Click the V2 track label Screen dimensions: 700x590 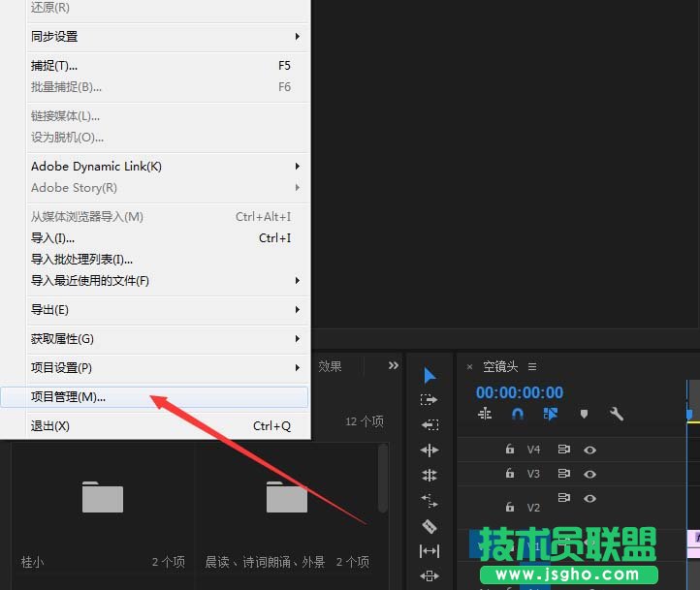pyautogui.click(x=533, y=508)
